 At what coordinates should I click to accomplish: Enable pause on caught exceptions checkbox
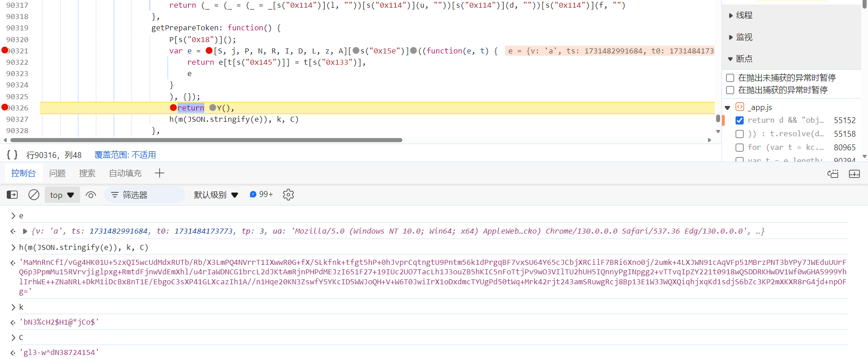(730, 90)
